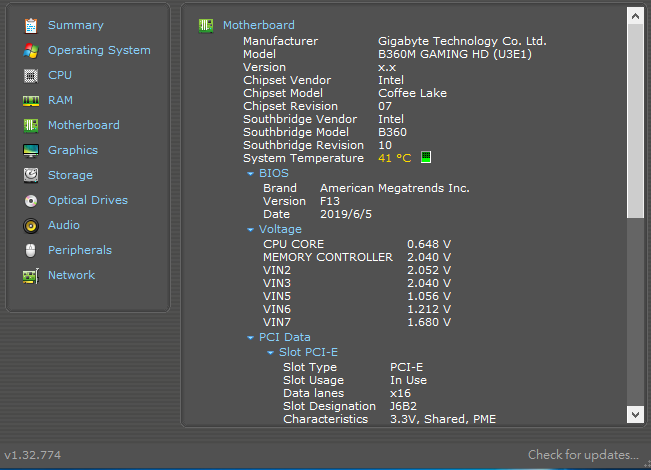Collapse the Slot PCI-E arrow
Screen dimensions: 651x470
pyautogui.click(x=270, y=352)
